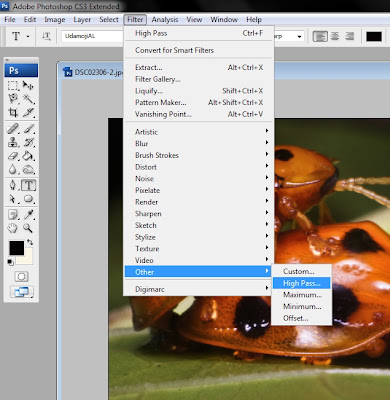The height and width of the screenshot is (400, 390).
Task: Click the foreground color swatch
Action: pyautogui.click(x=16, y=248)
